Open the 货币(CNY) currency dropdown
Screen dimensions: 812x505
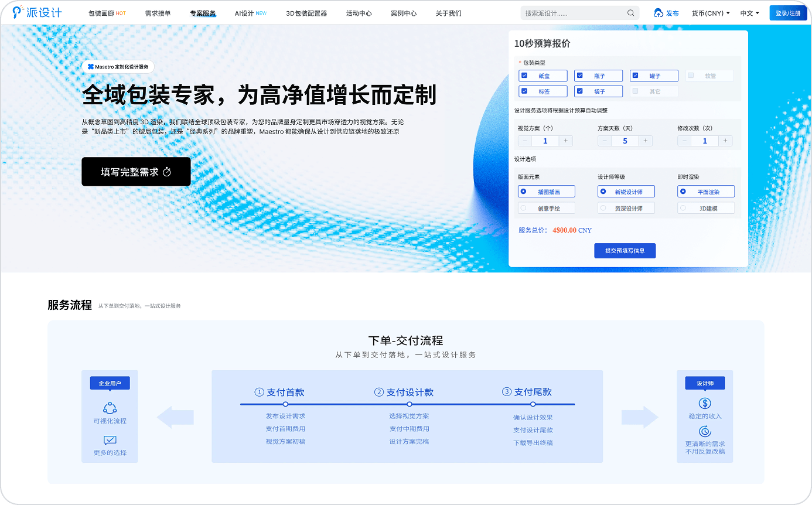click(x=711, y=13)
